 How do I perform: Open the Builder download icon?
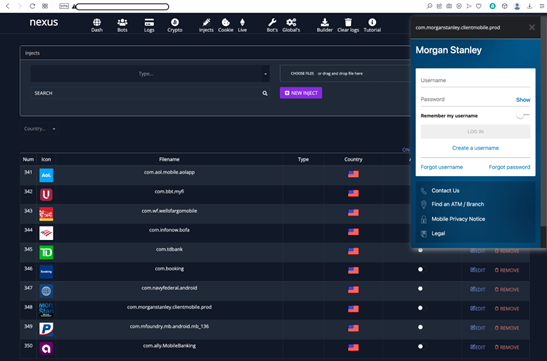coord(324,22)
